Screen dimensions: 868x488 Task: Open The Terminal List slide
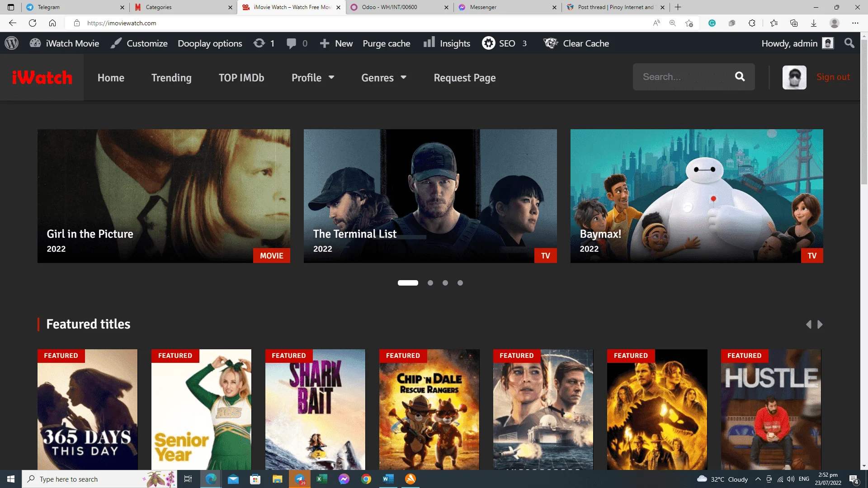click(x=430, y=196)
